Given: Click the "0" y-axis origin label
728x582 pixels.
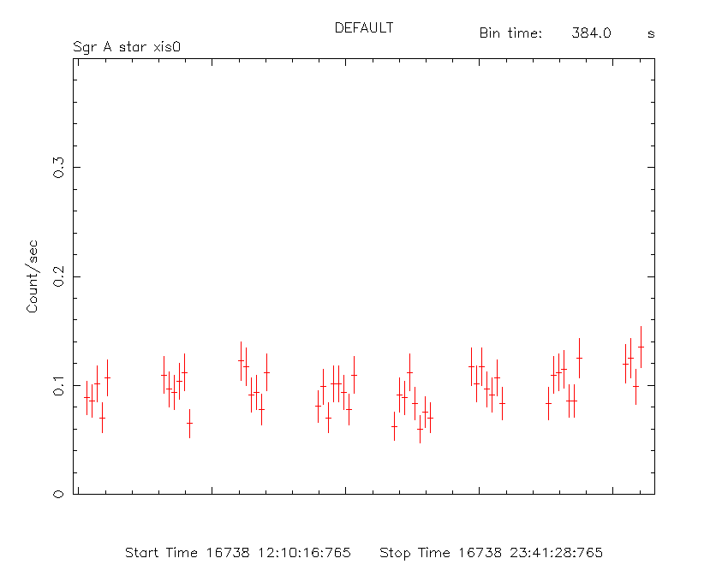Looking at the screenshot, I should 58,495.
